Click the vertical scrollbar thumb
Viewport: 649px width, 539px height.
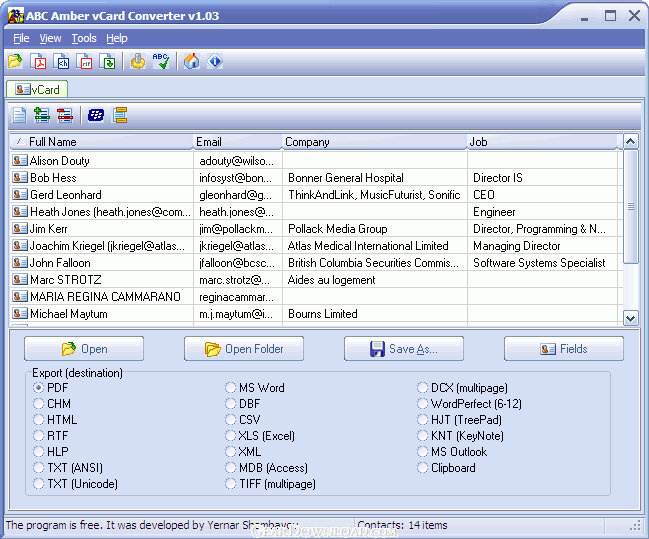click(x=630, y=206)
